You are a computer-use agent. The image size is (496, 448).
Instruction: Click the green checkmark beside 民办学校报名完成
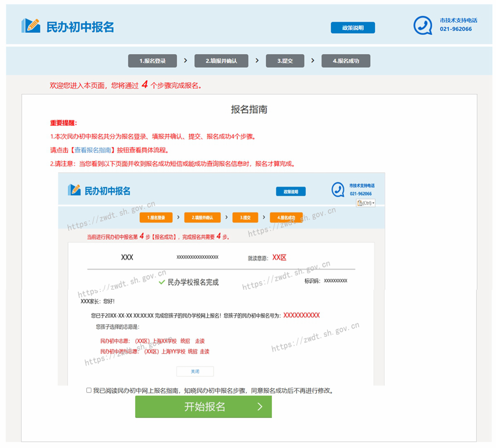(x=162, y=282)
